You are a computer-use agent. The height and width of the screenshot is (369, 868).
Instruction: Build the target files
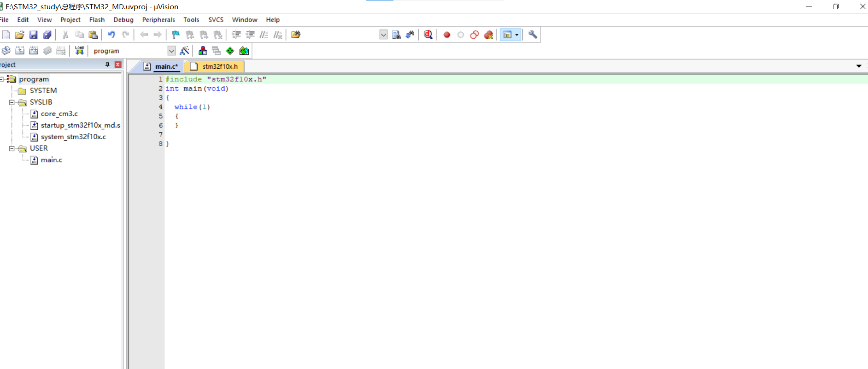tap(20, 51)
